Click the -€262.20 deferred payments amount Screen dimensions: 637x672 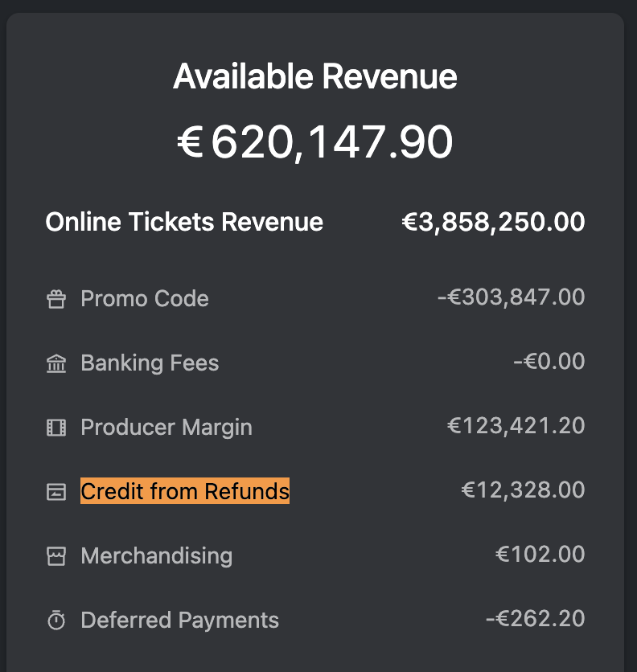coord(536,619)
